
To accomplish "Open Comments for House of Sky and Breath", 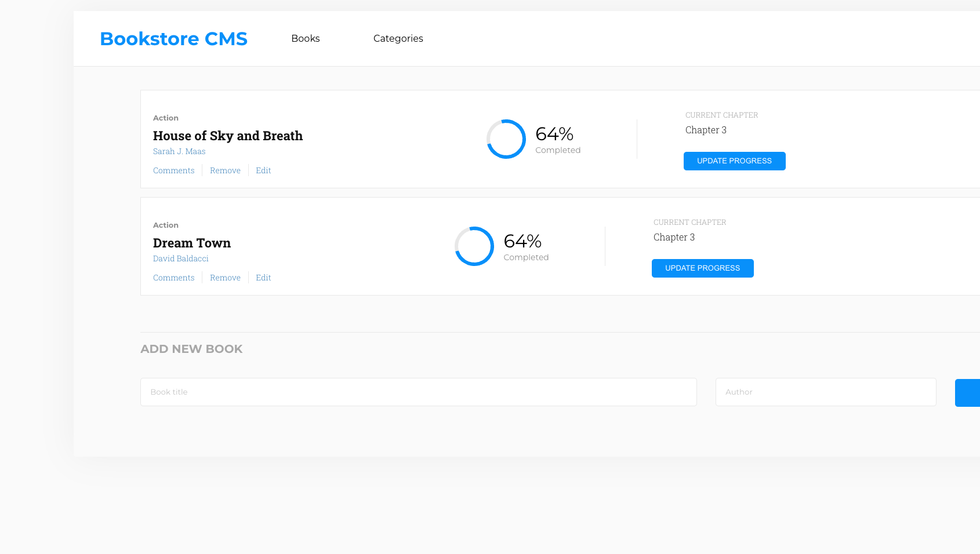I will coord(173,170).
